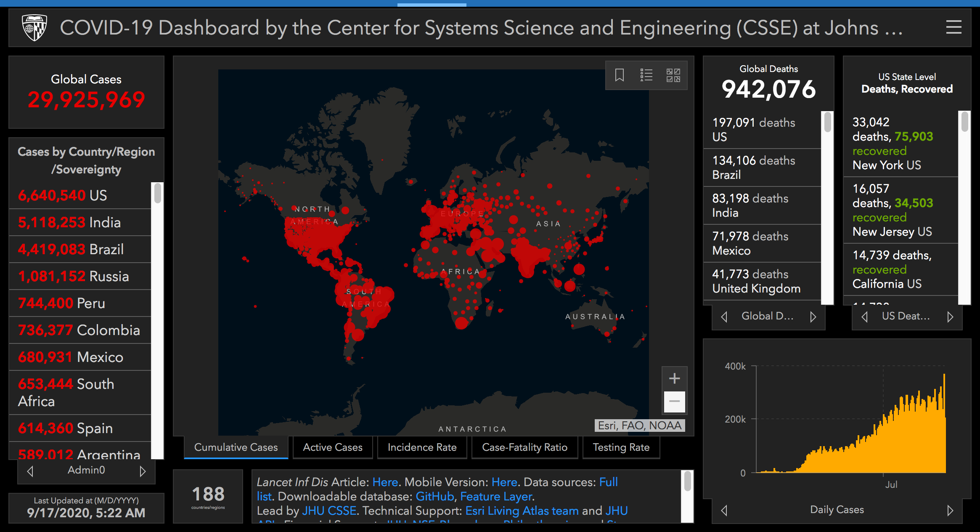980x532 pixels.
Task: Go to previous Global Deaths panel
Action: coord(724,317)
